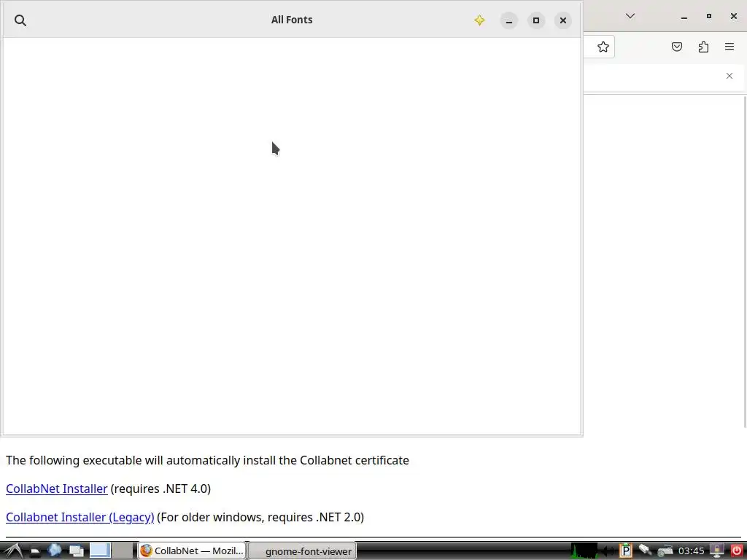Expand the Firefox list-all-tabs chevron
This screenshot has height=560, width=747.
pos(630,16)
